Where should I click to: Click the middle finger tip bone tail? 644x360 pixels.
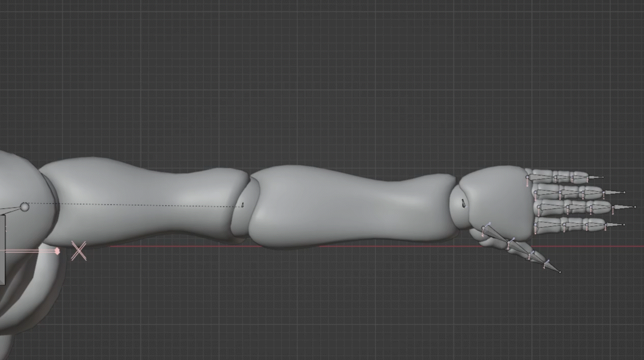(635, 207)
